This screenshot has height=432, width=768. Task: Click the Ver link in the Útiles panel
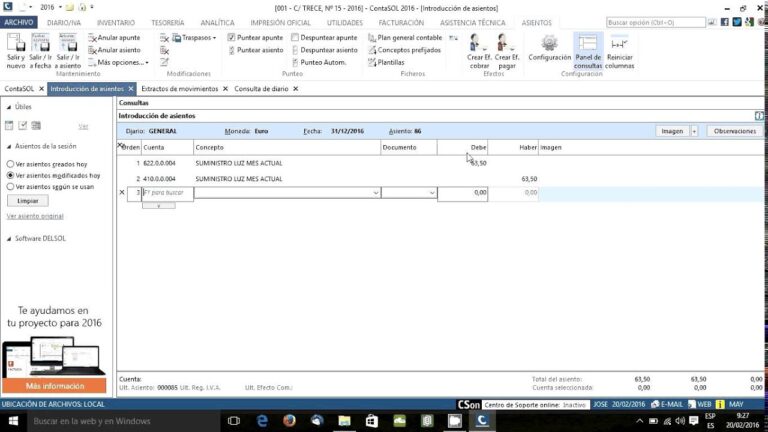(x=83, y=126)
